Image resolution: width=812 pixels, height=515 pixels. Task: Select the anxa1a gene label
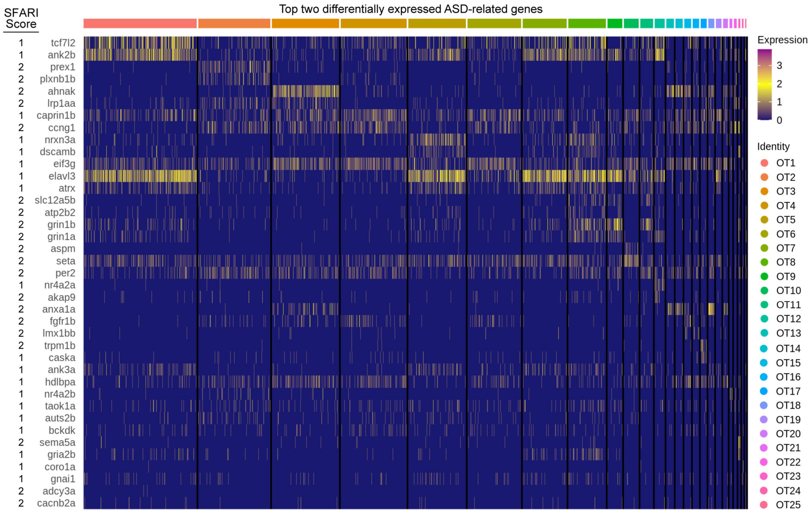coord(59,309)
